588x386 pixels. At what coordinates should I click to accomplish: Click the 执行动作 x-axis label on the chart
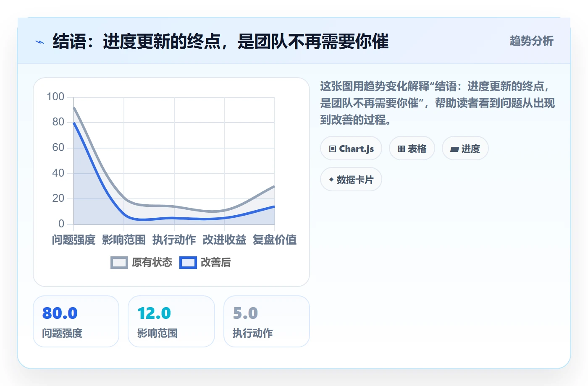174,240
